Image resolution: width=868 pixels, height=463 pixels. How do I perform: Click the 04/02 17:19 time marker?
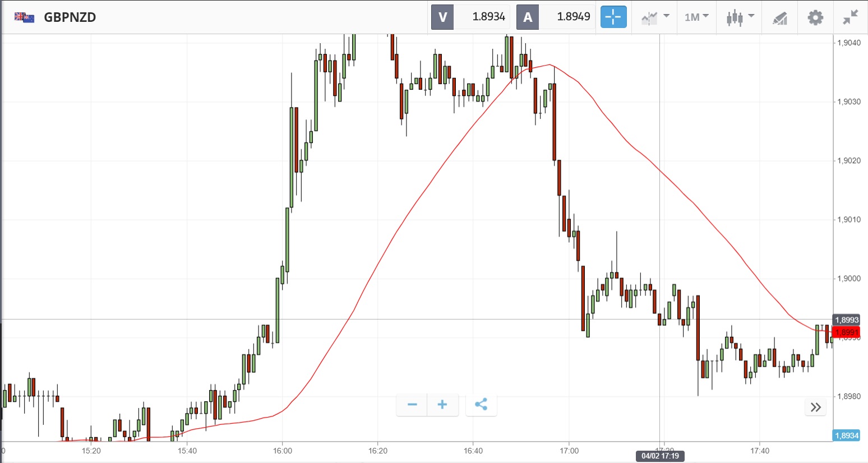tap(660, 456)
